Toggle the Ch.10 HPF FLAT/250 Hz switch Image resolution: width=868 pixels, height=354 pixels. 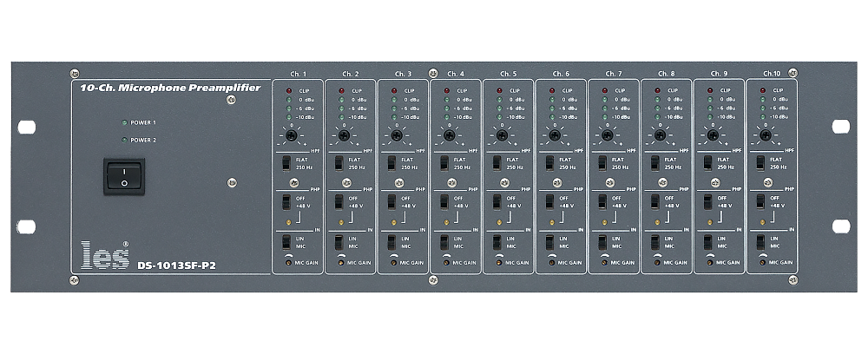point(760,163)
